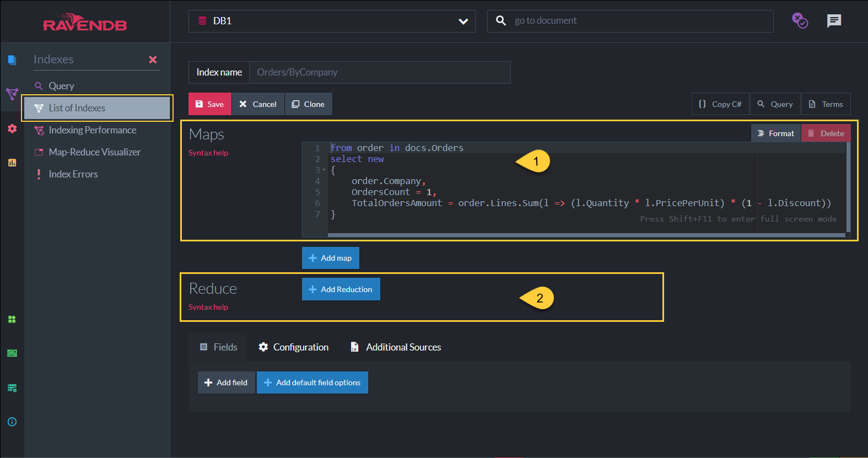Cancel index editing
868x458 pixels.
(x=258, y=104)
